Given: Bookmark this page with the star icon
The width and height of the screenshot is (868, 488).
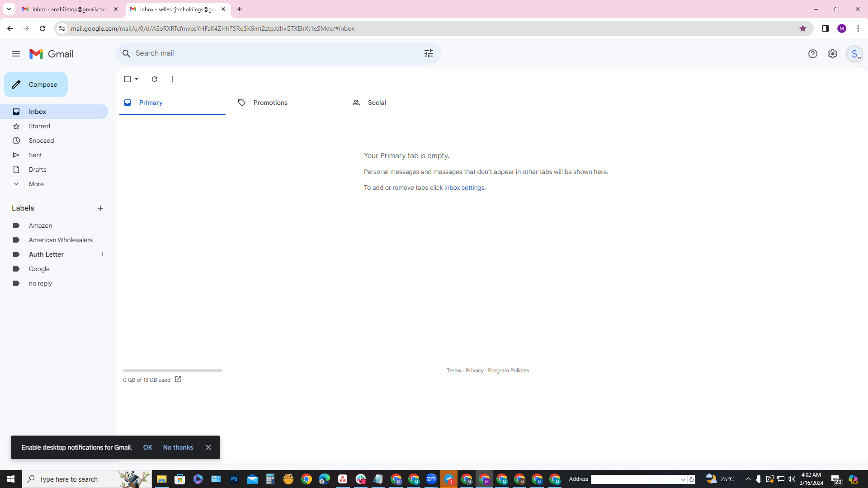Looking at the screenshot, I should (x=803, y=28).
